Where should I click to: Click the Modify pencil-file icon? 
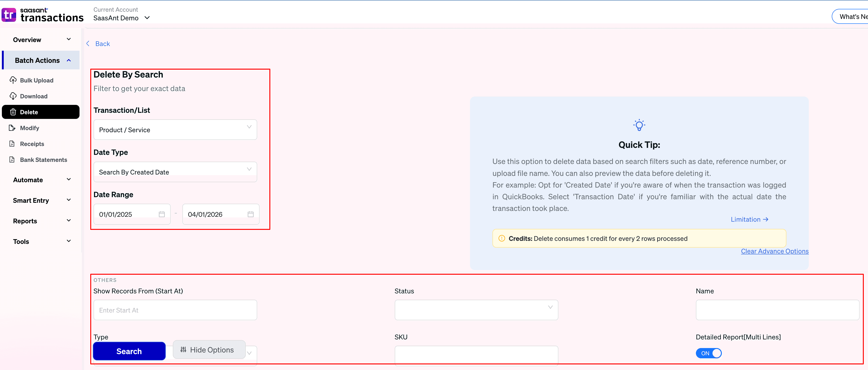coord(12,128)
